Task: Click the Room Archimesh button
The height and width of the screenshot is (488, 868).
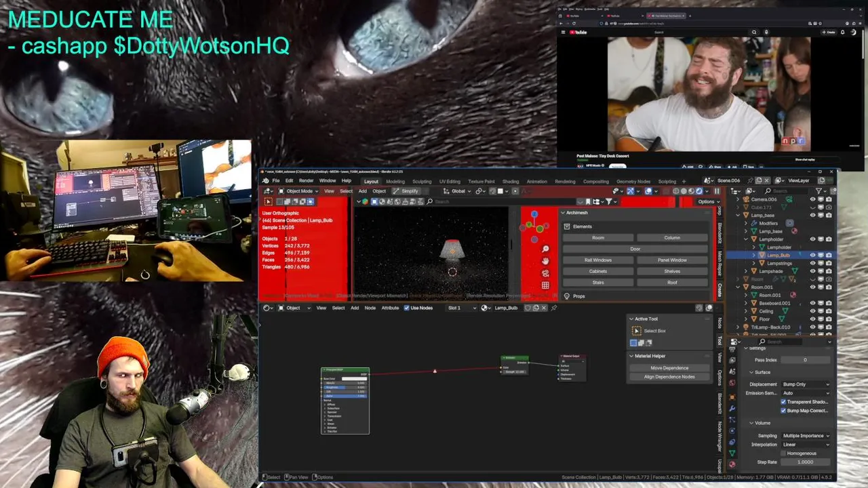Action: [x=598, y=238]
